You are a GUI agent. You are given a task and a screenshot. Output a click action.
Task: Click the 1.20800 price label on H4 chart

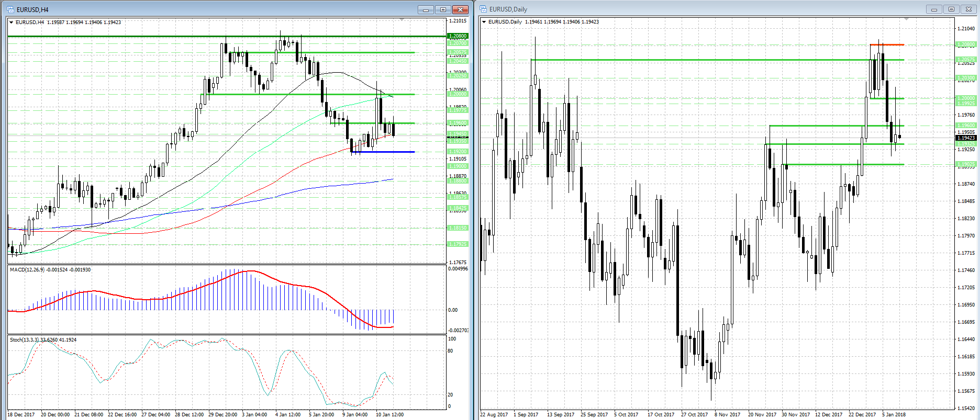(458, 36)
